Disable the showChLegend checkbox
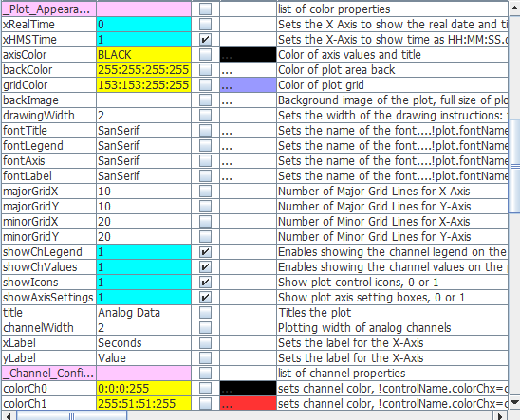Screen dimensions: 520x420 [205, 252]
